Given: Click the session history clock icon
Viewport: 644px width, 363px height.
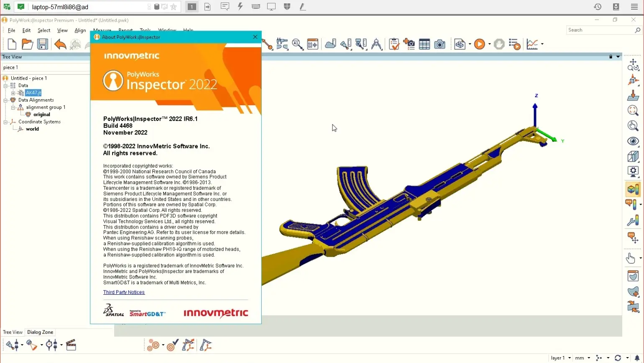Looking at the screenshot, I should [x=598, y=7].
